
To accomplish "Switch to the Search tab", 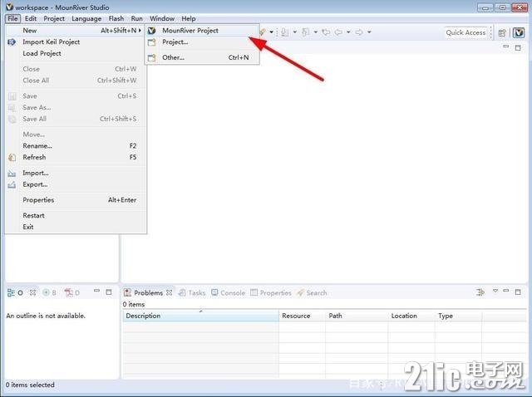I will click(x=313, y=292).
